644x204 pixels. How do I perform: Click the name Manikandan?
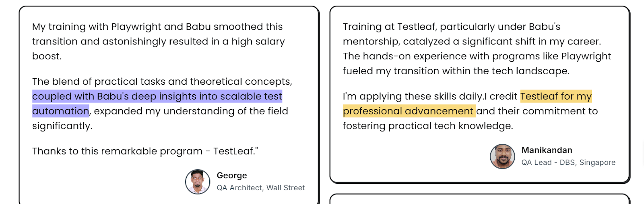pyautogui.click(x=547, y=150)
